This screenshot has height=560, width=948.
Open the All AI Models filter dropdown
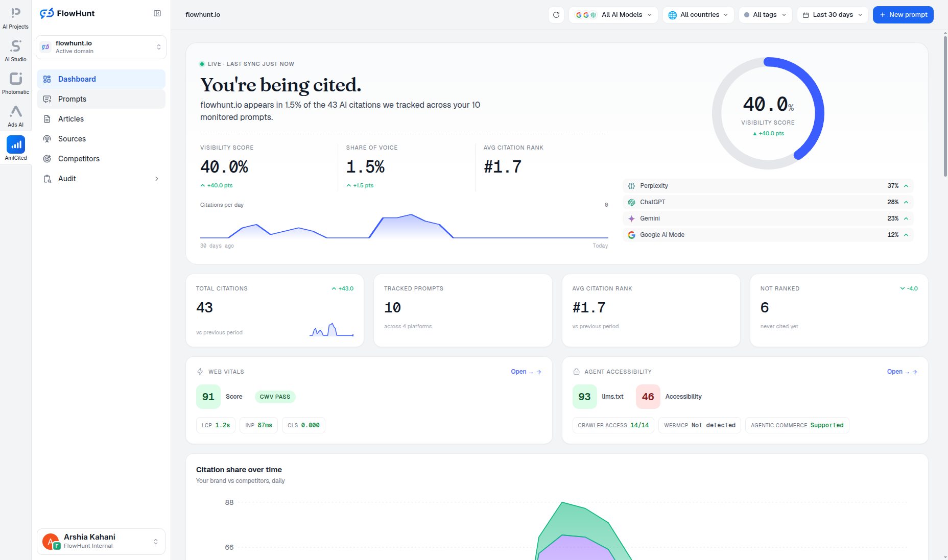pos(613,15)
